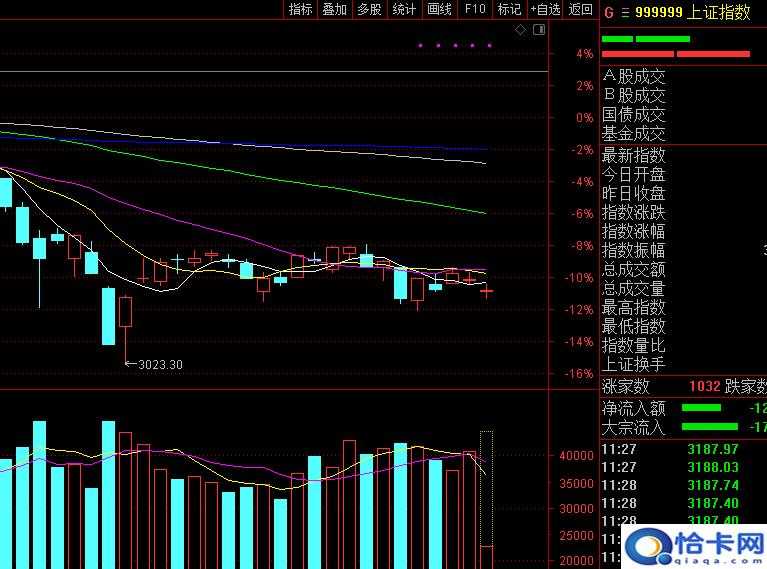Click the 多股 multi-stock button
767x569 pixels.
369,9
